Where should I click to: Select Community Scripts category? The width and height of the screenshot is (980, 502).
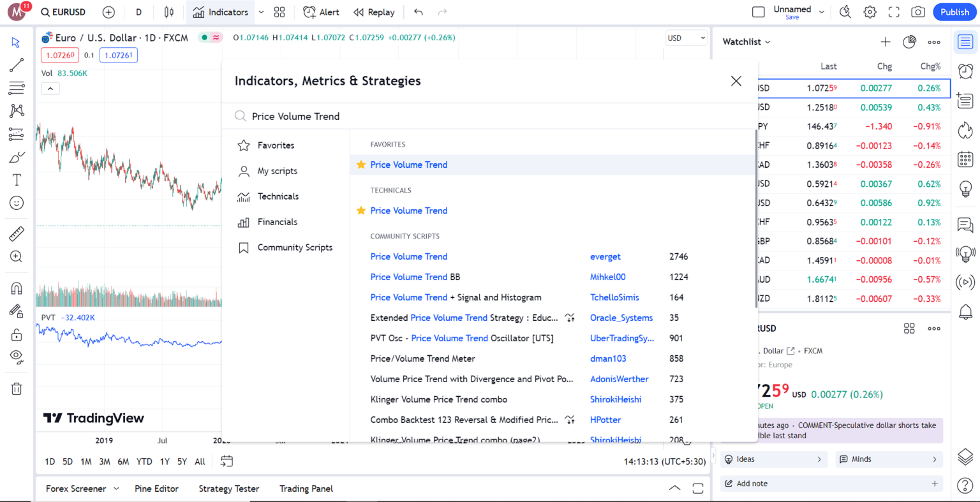click(294, 247)
